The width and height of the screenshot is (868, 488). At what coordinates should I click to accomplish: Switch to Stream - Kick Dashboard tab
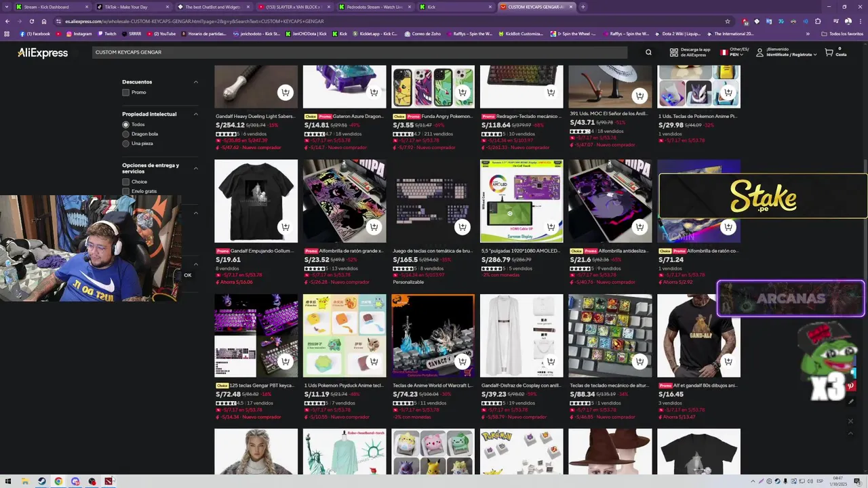coord(50,7)
